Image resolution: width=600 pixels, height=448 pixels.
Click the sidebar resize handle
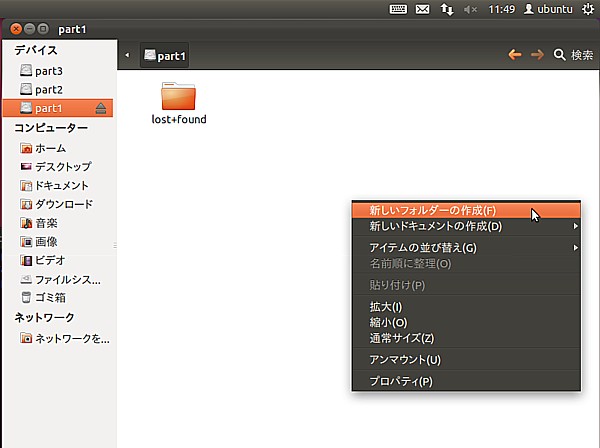[115, 245]
